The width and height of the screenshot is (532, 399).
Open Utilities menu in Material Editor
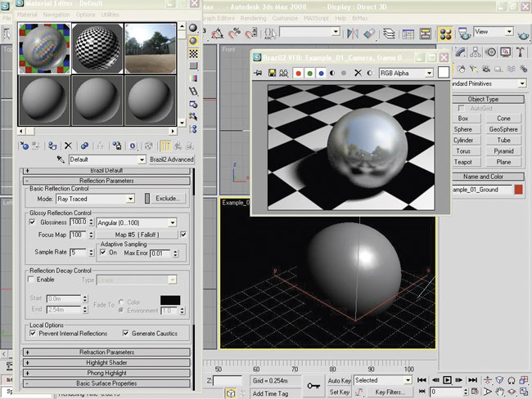[110, 15]
